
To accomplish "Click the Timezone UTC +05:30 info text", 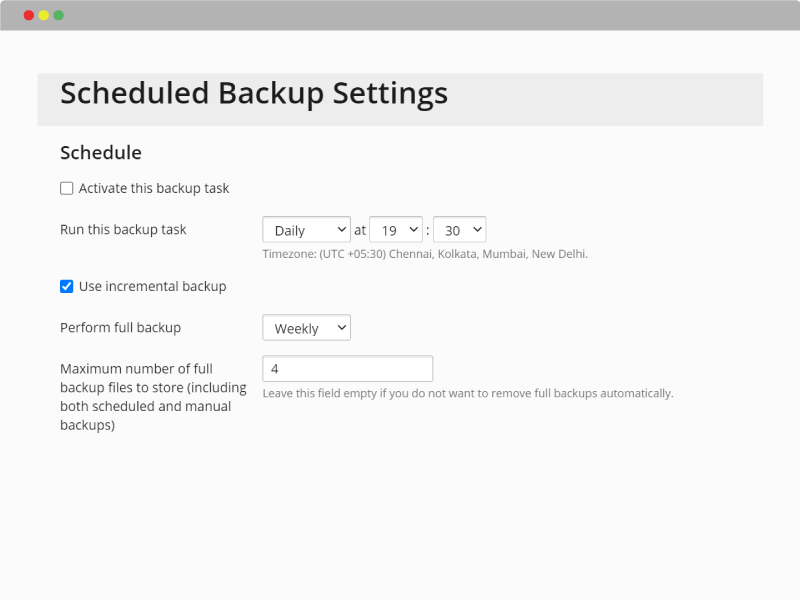I will 425,254.
